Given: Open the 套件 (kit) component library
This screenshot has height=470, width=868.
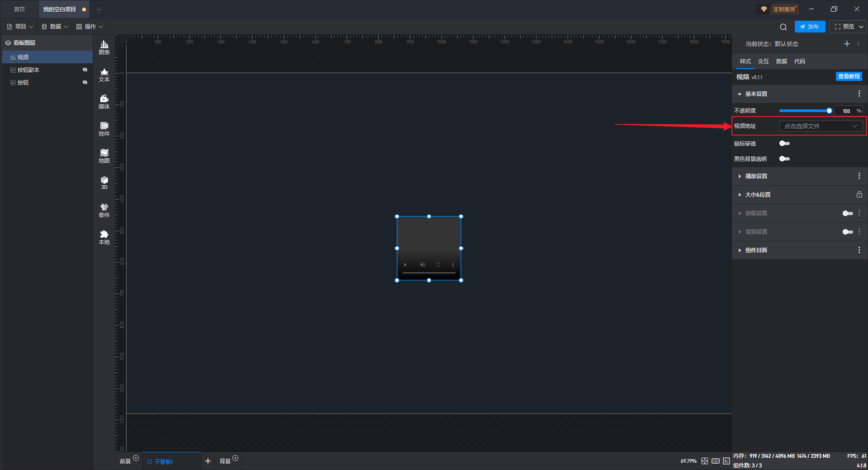Looking at the screenshot, I should (104, 210).
